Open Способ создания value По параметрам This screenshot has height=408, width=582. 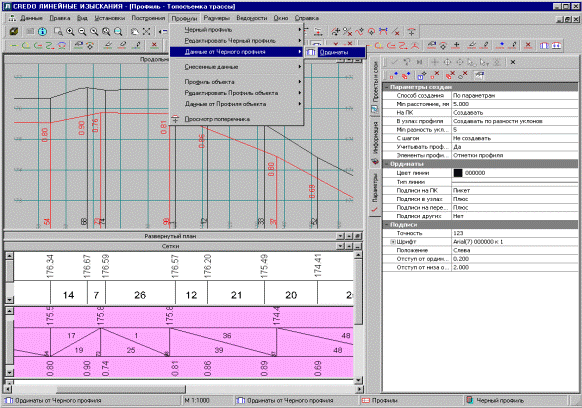[x=514, y=95]
